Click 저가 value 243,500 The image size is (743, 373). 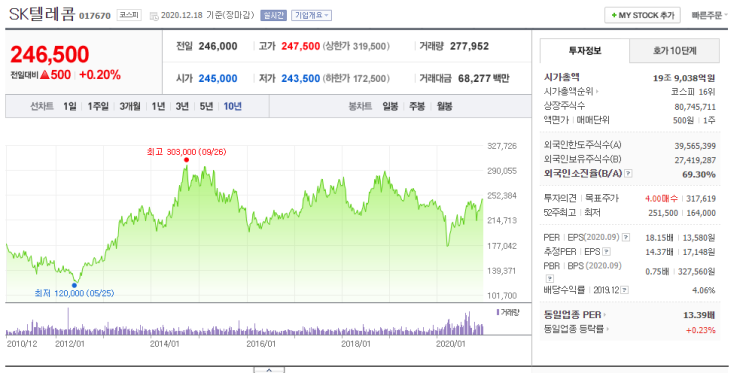(x=300, y=79)
